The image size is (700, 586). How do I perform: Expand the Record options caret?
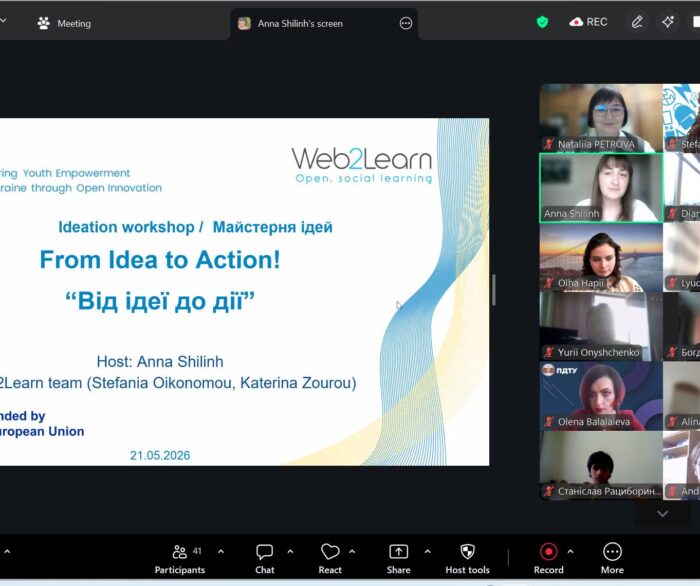tap(571, 552)
